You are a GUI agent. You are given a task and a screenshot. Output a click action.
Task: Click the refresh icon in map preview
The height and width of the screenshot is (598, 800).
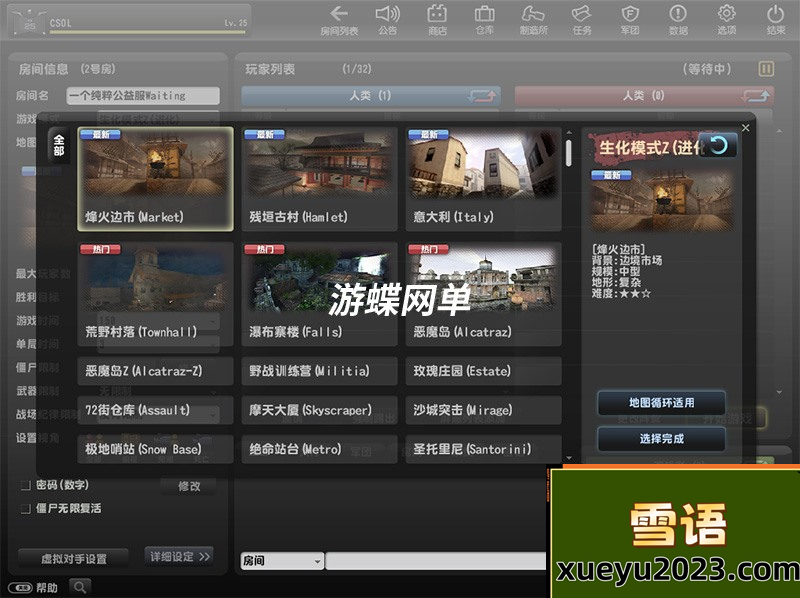[x=717, y=146]
